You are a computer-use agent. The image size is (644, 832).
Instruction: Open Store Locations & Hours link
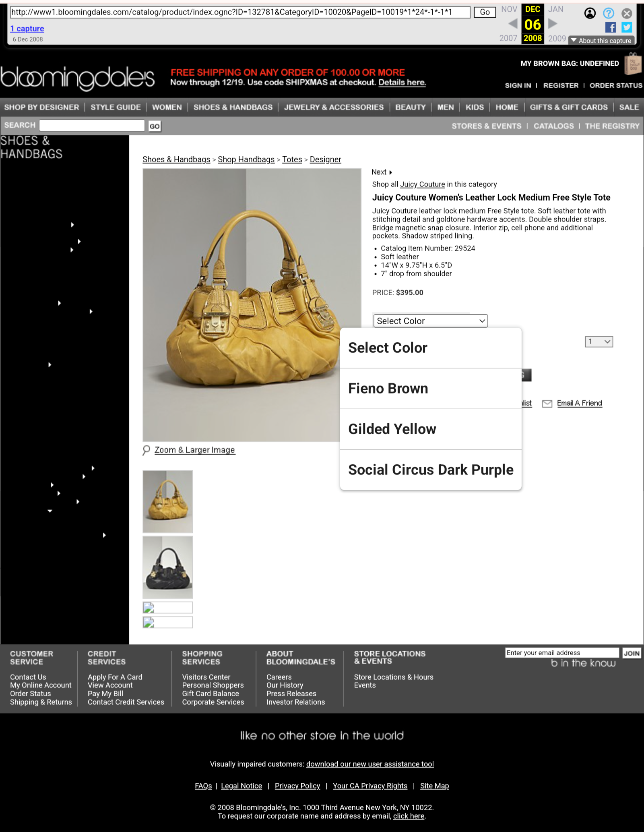(393, 677)
